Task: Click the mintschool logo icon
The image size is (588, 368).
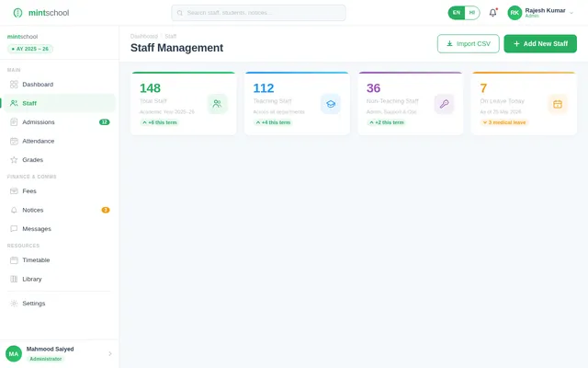Action: pyautogui.click(x=17, y=13)
